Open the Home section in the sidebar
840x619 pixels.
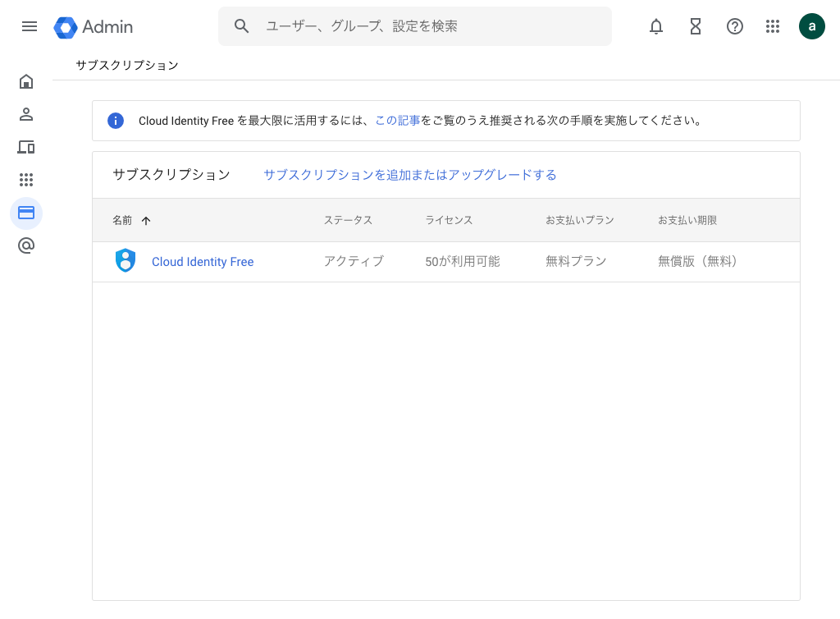[26, 81]
